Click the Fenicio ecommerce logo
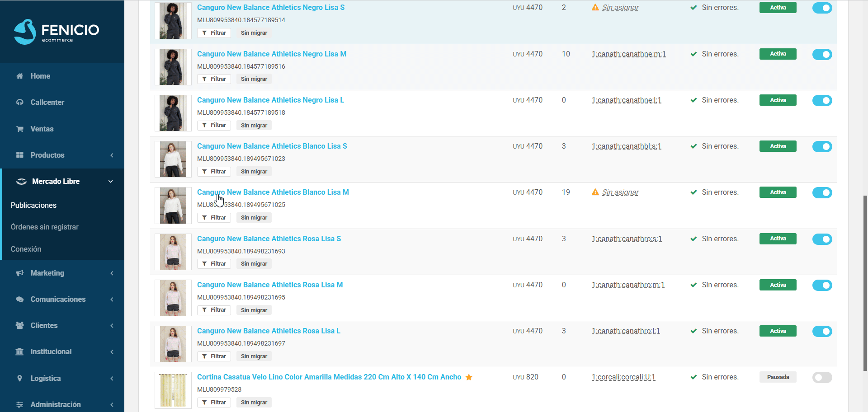 (x=57, y=32)
